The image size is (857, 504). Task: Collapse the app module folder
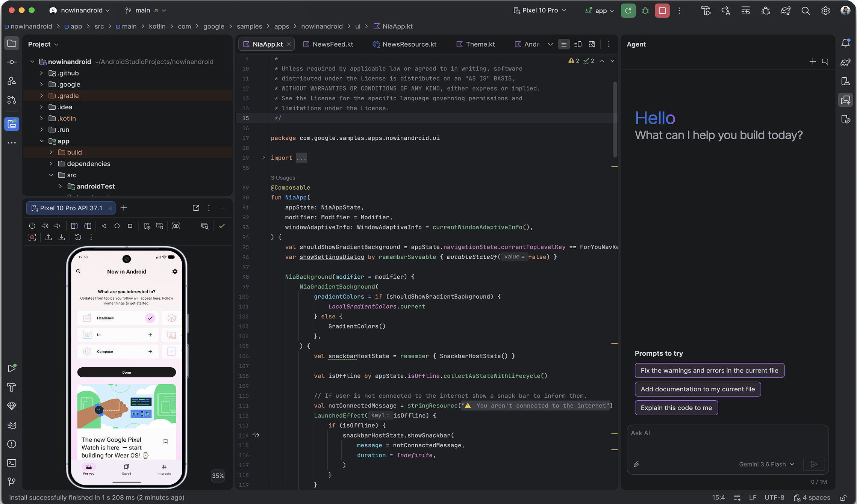tap(42, 141)
